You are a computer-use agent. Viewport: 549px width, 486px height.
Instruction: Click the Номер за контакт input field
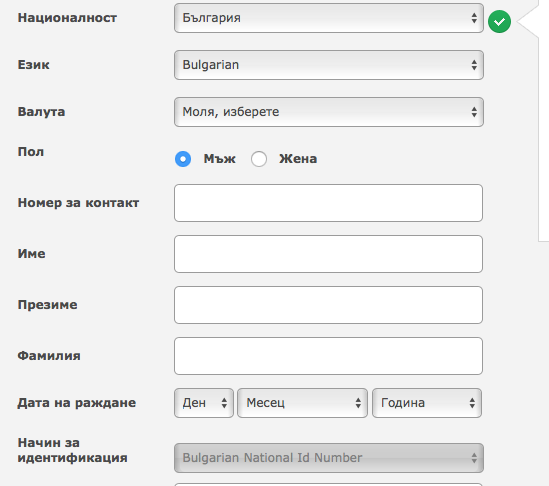tap(328, 203)
